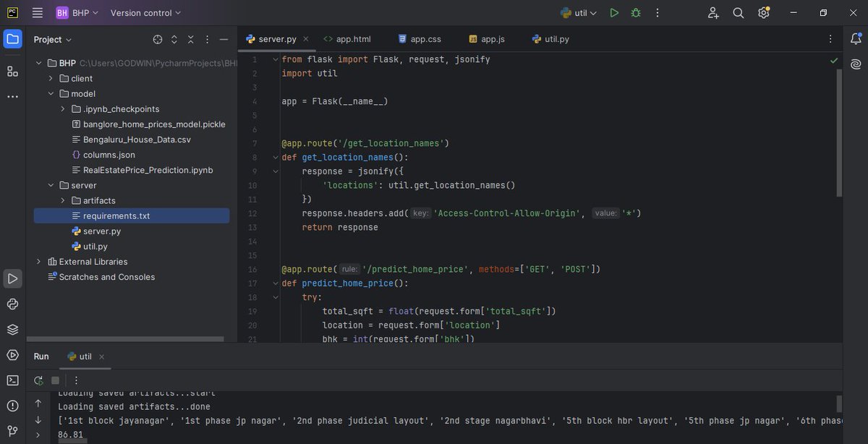Collapse the model folder

[x=51, y=93]
